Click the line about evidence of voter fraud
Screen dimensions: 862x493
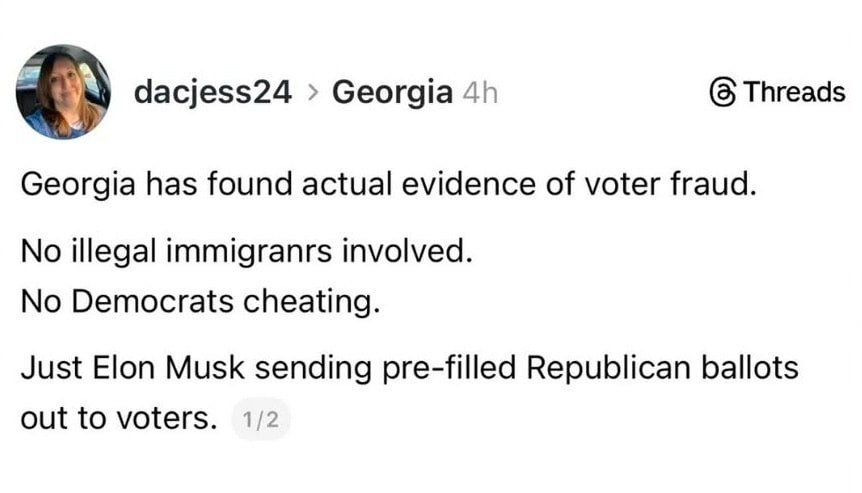pos(383,186)
